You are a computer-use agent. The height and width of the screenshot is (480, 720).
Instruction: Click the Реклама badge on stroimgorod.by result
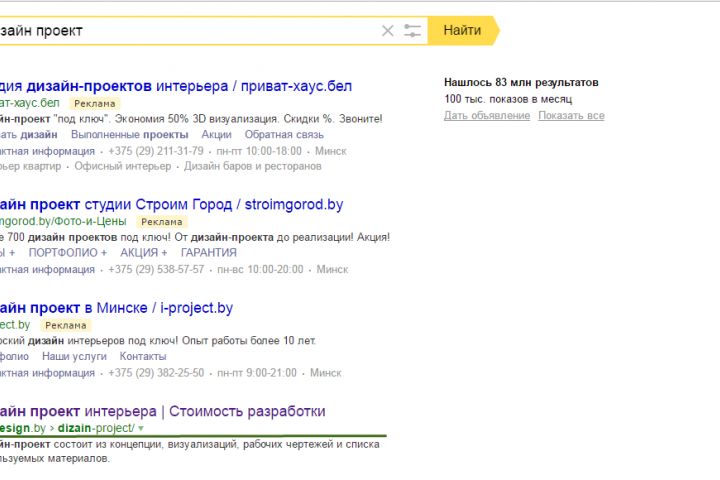pyautogui.click(x=162, y=222)
